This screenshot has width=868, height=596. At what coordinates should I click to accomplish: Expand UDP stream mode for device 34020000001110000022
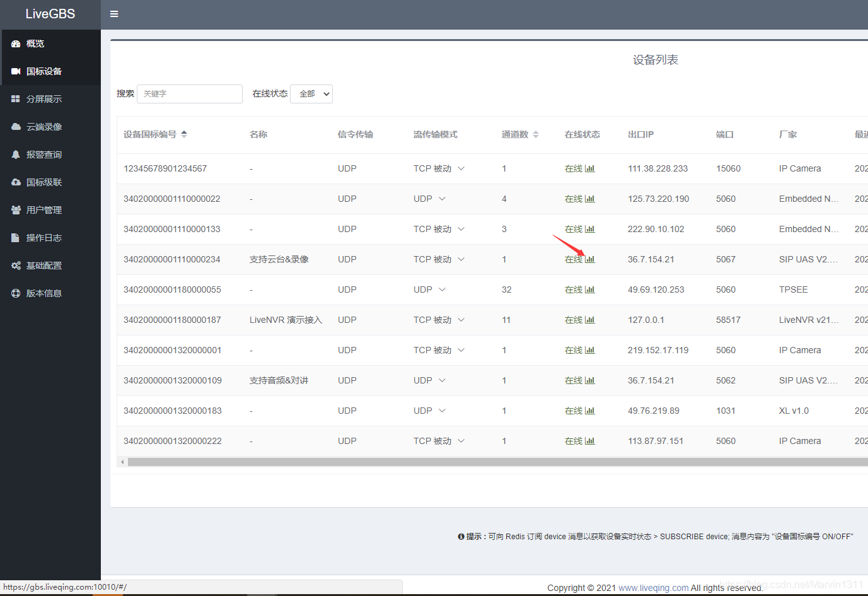[x=442, y=199]
